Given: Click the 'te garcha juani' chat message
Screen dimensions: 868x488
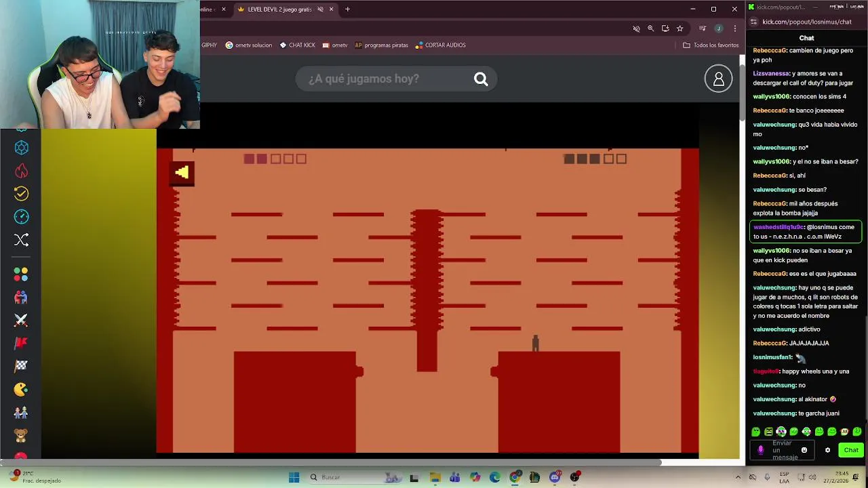Looking at the screenshot, I should click(818, 413).
